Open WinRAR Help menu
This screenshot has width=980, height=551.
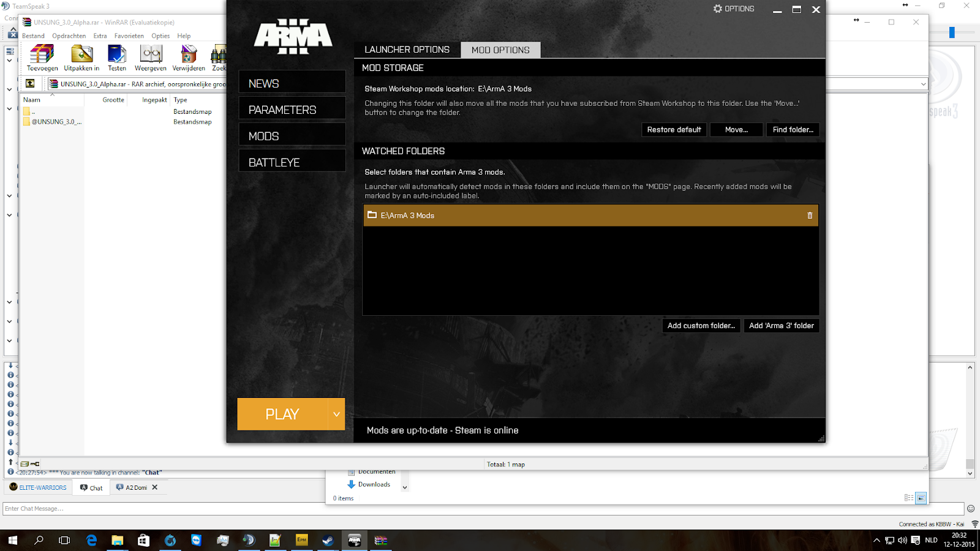pyautogui.click(x=184, y=36)
